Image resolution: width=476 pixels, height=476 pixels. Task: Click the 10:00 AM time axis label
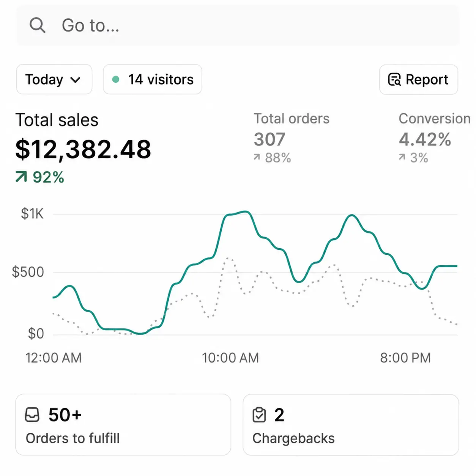point(230,358)
